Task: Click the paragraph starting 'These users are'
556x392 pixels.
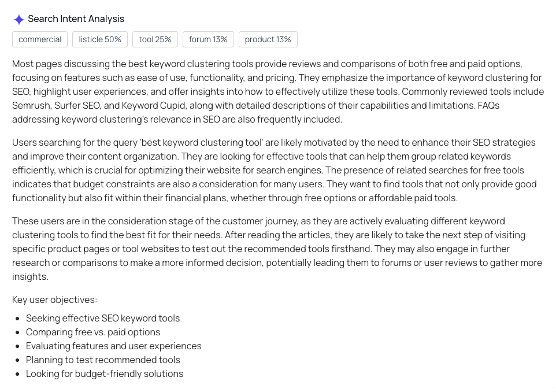Action: pos(277,249)
